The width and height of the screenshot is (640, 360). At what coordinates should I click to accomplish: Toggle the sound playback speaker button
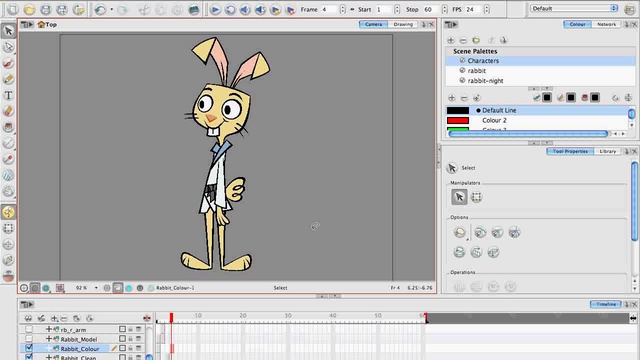coord(245,9)
